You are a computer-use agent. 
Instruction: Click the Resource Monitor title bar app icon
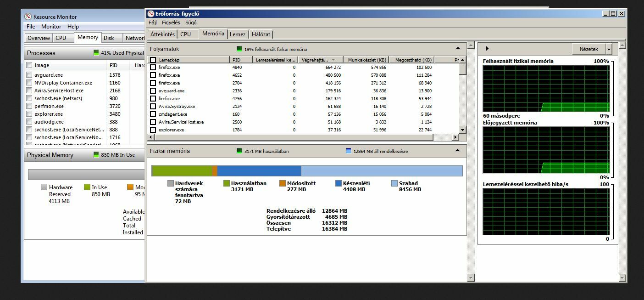tap(28, 17)
